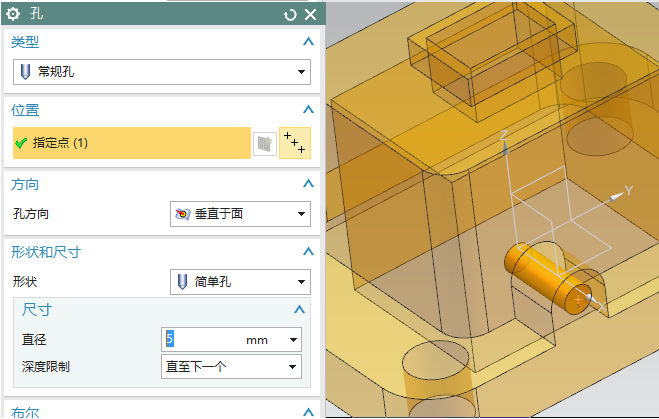Image resolution: width=659 pixels, height=419 pixels.
Task: Close the 孔 dialog
Action: pos(311,15)
